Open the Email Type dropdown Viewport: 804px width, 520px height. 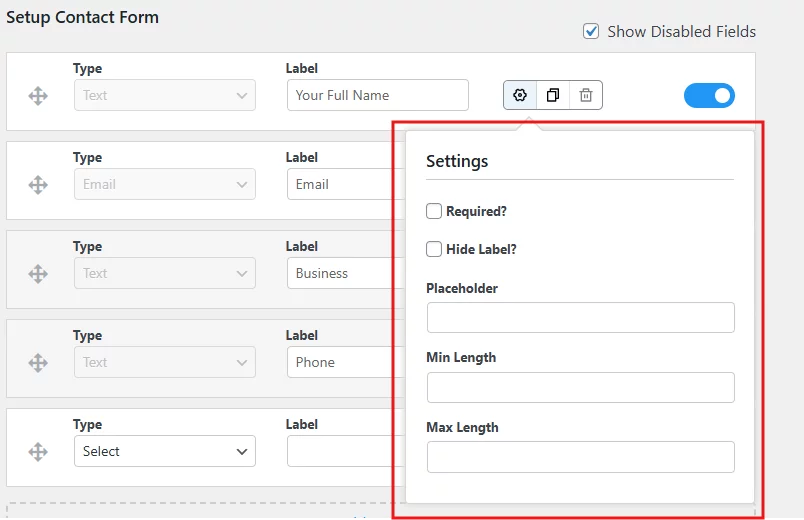pyautogui.click(x=165, y=184)
